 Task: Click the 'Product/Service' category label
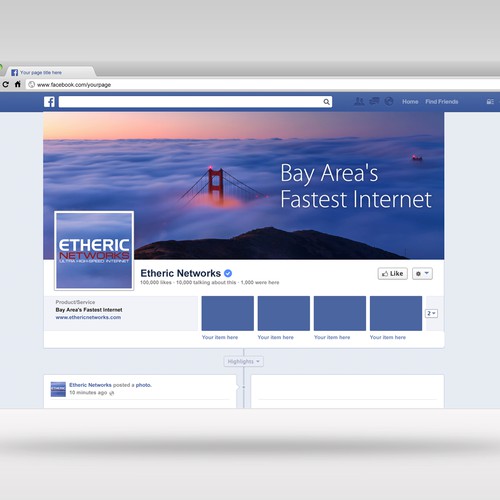pos(75,302)
